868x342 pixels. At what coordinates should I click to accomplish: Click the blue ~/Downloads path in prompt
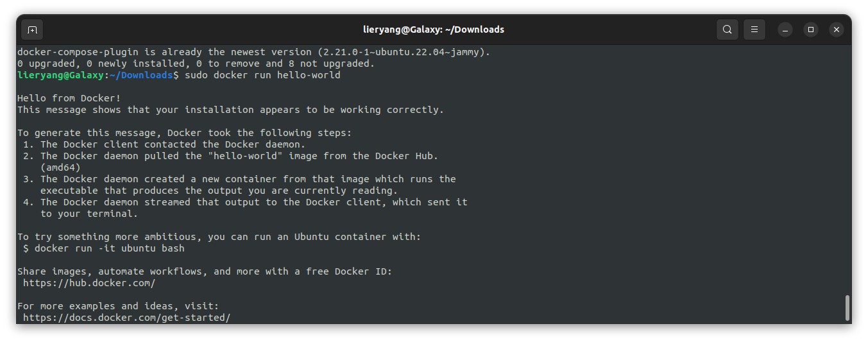pos(141,75)
